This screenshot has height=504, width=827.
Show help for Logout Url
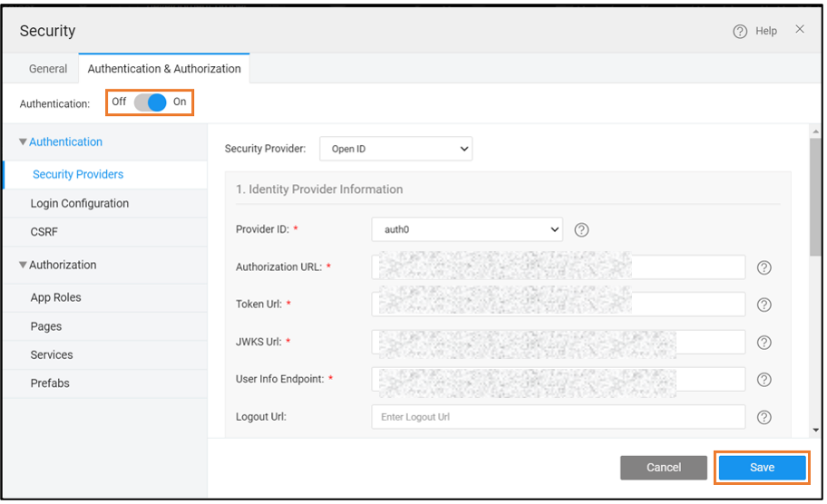(764, 417)
